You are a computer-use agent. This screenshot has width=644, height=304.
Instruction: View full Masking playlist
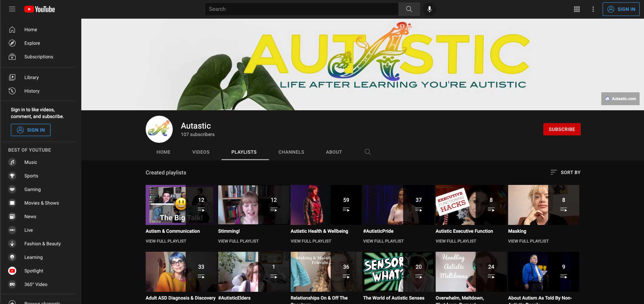coord(528,241)
